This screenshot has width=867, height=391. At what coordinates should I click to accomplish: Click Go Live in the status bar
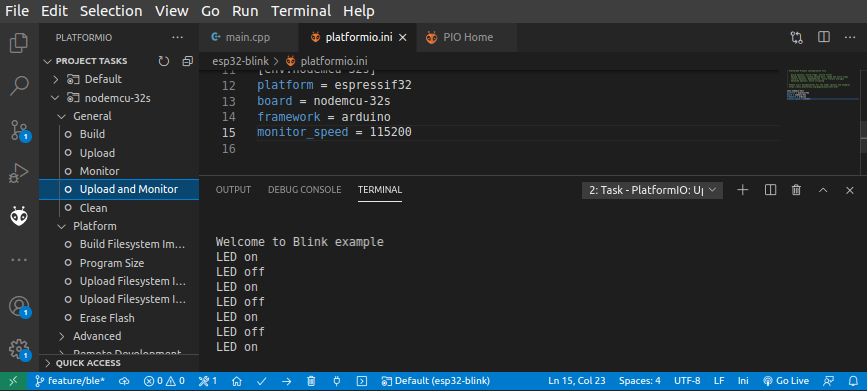pos(786,380)
